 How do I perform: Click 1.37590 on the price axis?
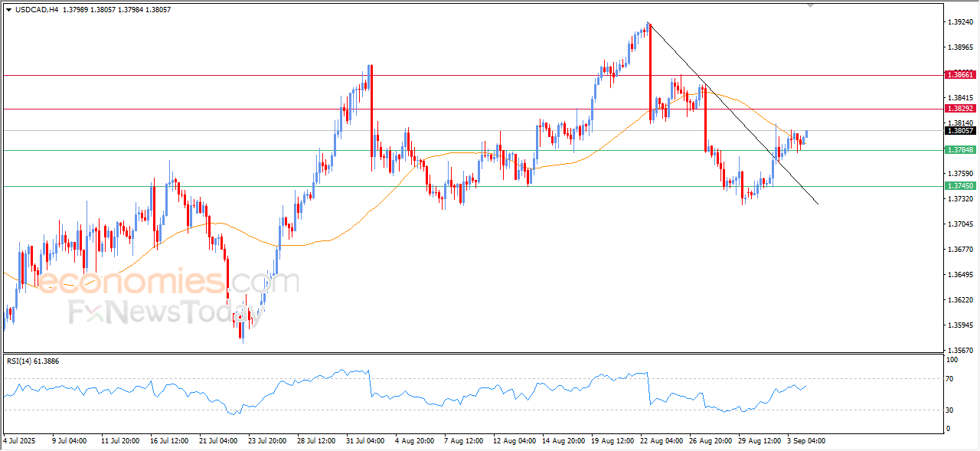click(960, 174)
